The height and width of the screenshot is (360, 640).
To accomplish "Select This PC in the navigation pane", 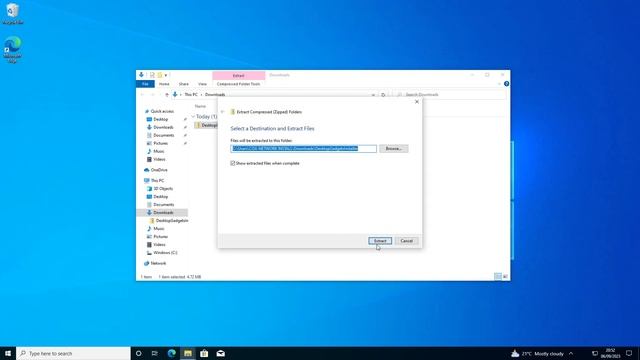I will click(x=157, y=180).
